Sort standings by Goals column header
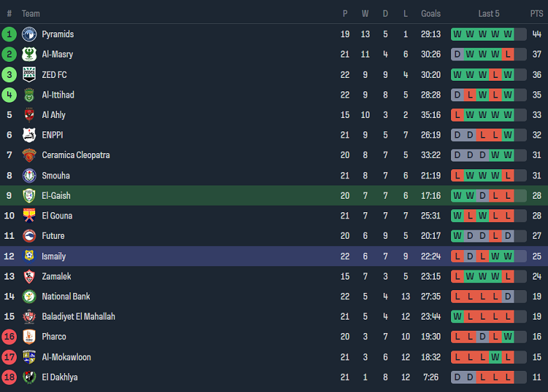The image size is (548, 392). click(431, 13)
